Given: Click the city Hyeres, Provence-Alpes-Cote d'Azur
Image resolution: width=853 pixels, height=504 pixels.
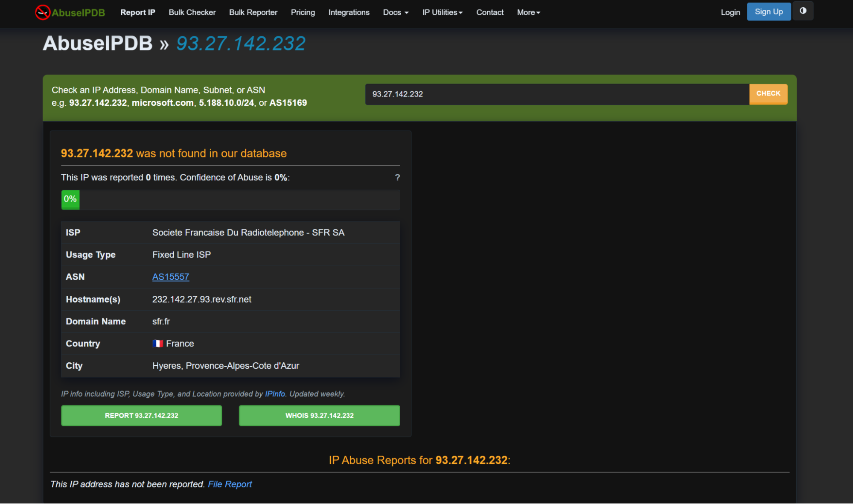Looking at the screenshot, I should point(226,366).
